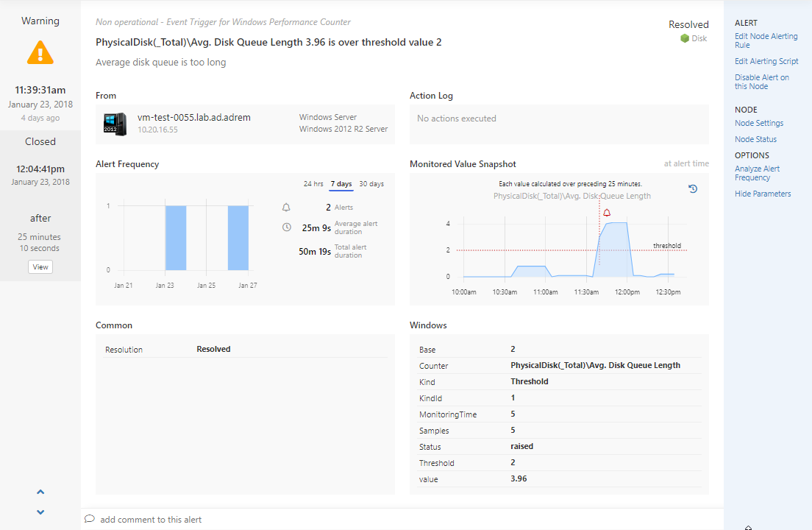Viewport: 812px width, 530px height.
Task: Click the history icon in Monitored Value Snapshot
Action: click(x=693, y=188)
